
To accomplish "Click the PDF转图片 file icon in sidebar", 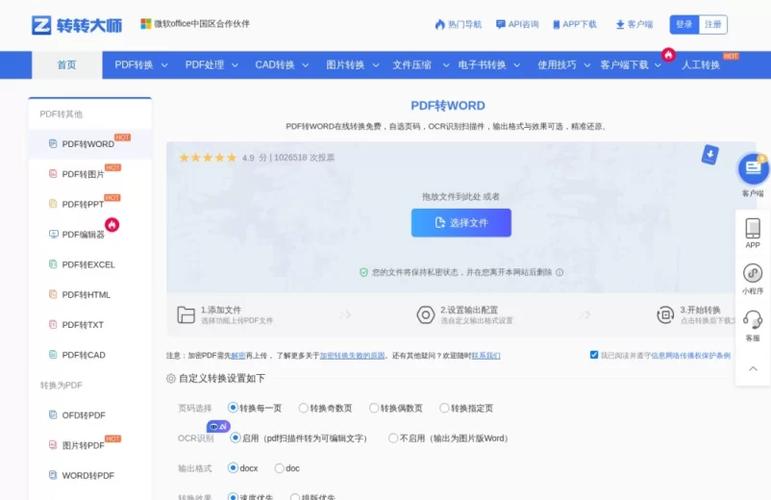I will pyautogui.click(x=53, y=174).
